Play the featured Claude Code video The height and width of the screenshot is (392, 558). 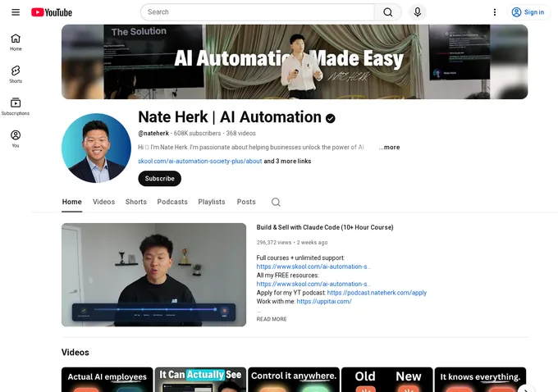coord(153,275)
